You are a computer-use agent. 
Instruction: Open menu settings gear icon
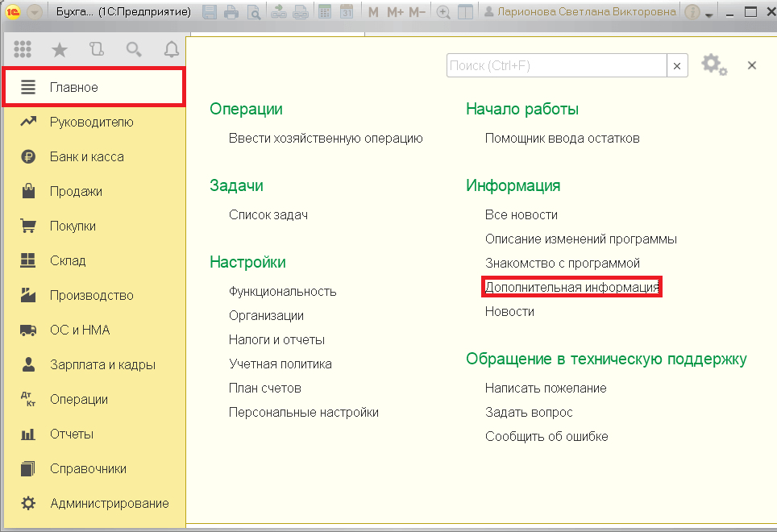point(714,65)
